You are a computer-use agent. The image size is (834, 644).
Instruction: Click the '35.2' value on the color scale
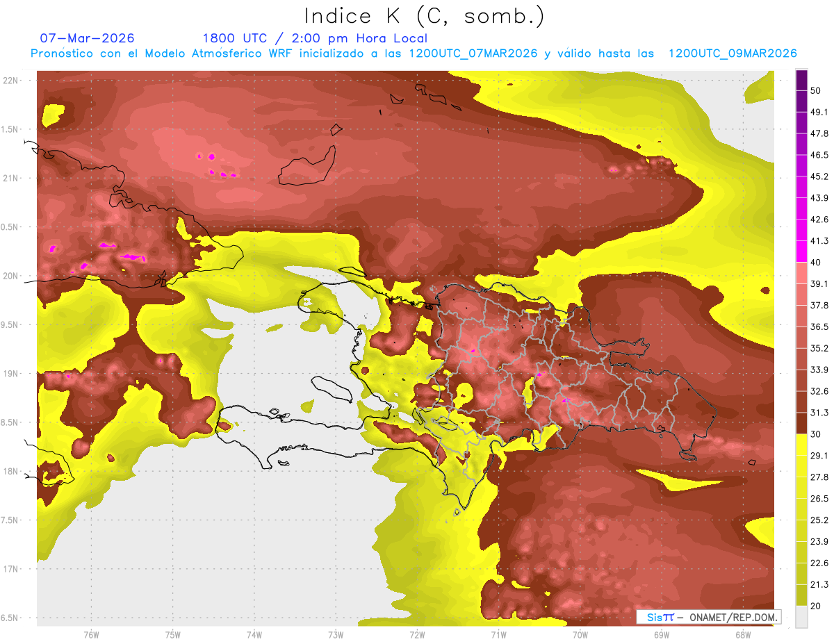pyautogui.click(x=819, y=348)
